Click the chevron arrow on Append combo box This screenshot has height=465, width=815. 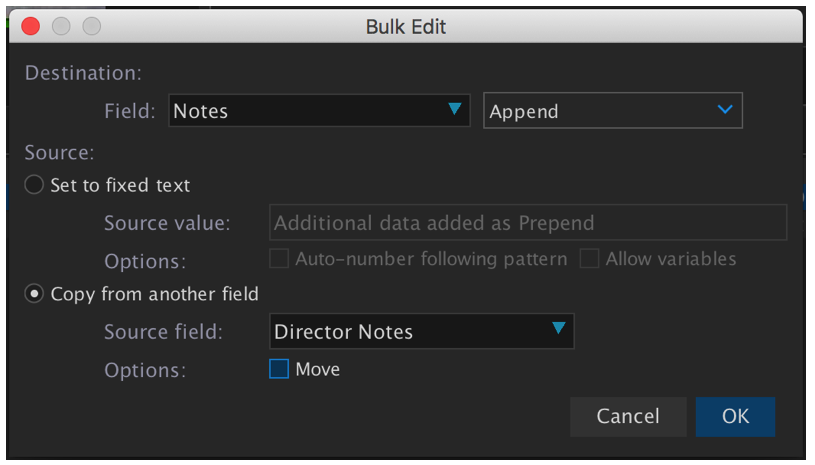(725, 110)
